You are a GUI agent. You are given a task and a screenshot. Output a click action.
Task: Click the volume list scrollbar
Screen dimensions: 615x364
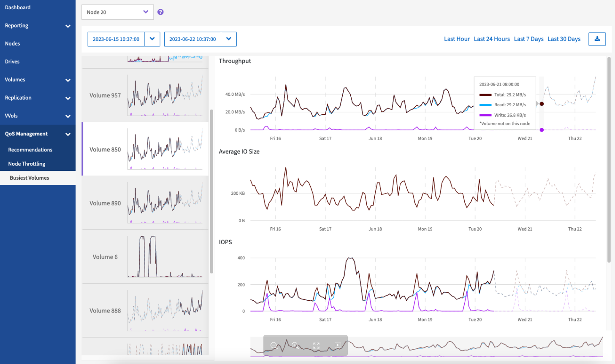211,190
